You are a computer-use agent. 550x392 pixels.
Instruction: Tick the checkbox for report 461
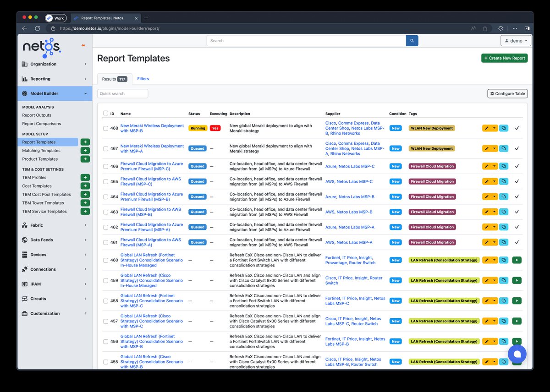coord(106,242)
